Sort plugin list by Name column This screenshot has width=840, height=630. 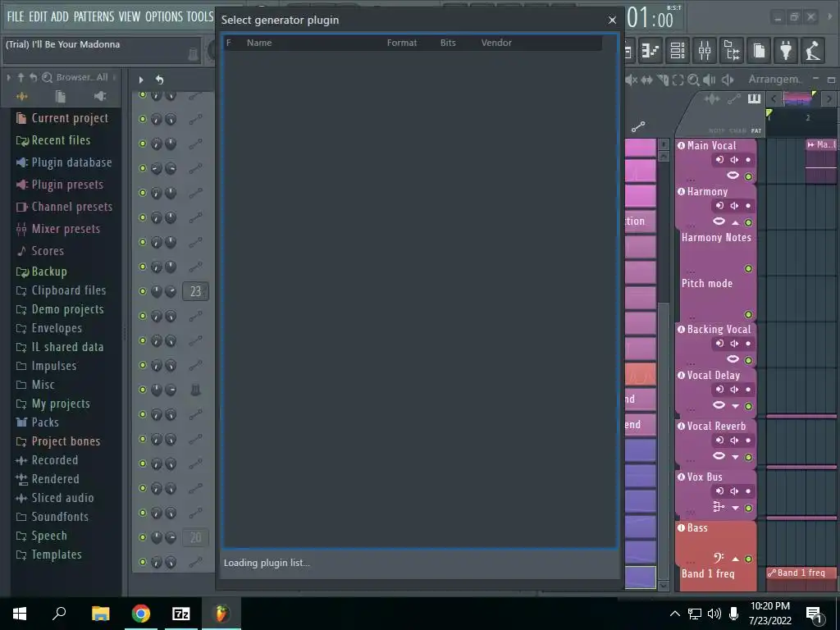tap(259, 43)
